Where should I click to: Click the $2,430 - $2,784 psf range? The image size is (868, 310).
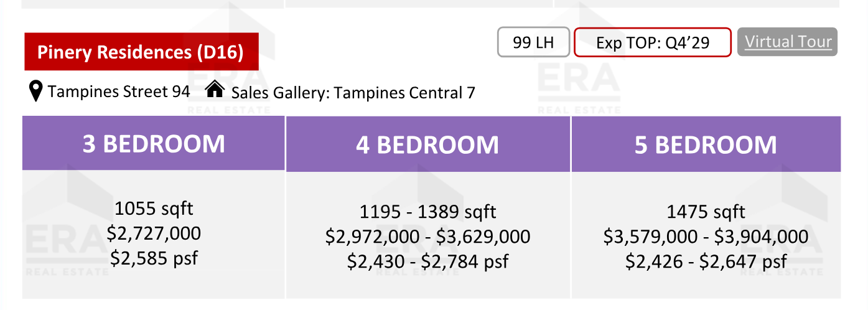(x=428, y=261)
